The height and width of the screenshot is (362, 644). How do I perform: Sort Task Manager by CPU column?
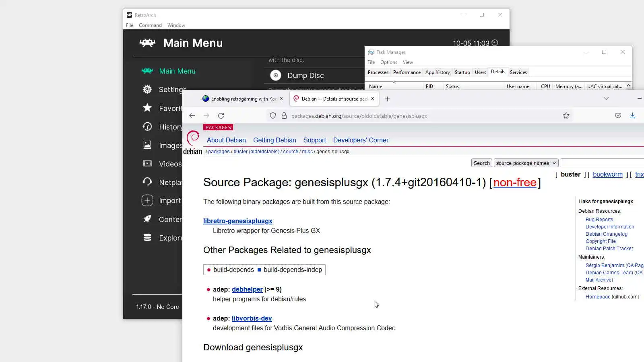click(x=545, y=86)
